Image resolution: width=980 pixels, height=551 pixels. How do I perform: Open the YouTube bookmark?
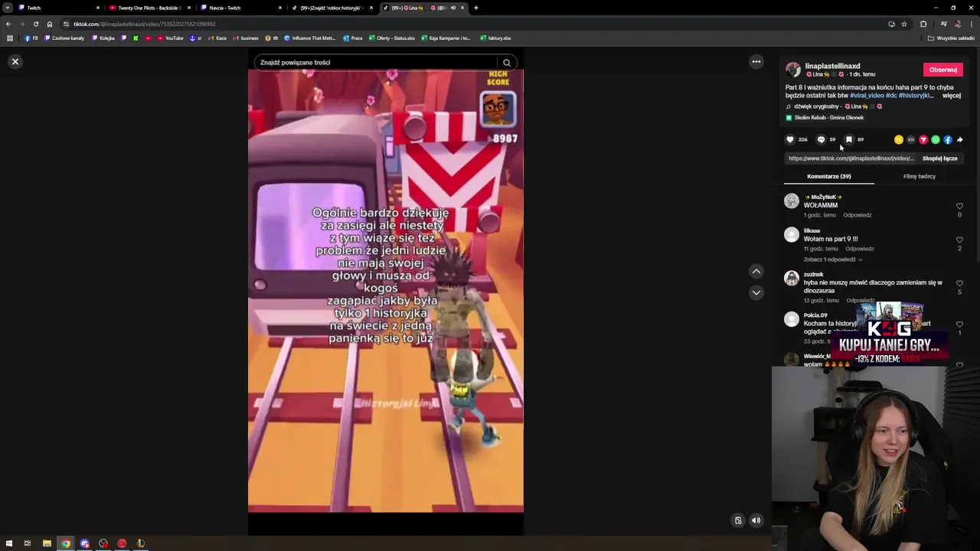[x=171, y=38]
